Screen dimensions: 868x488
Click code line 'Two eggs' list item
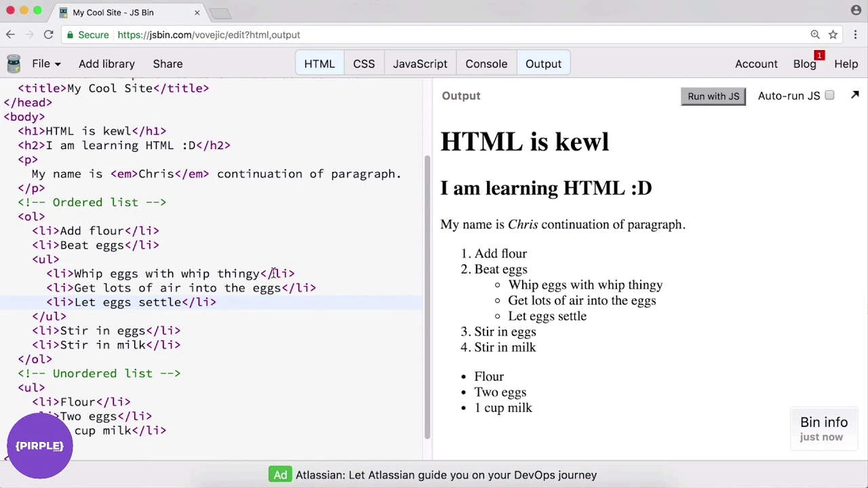pos(95,416)
